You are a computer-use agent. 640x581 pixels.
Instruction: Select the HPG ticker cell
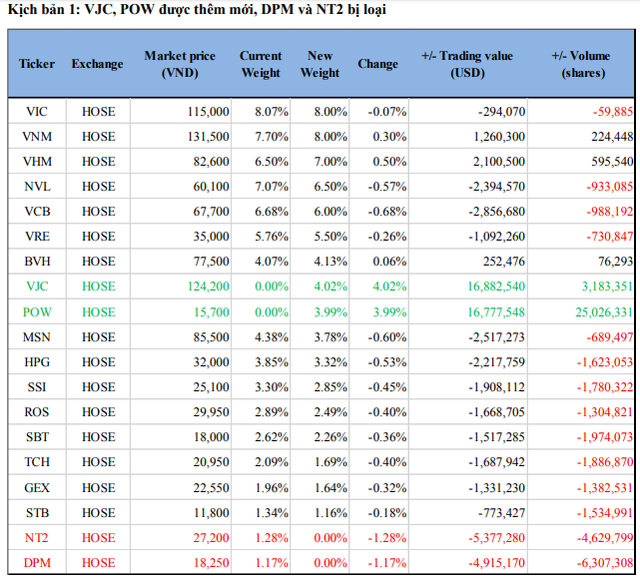[37, 362]
